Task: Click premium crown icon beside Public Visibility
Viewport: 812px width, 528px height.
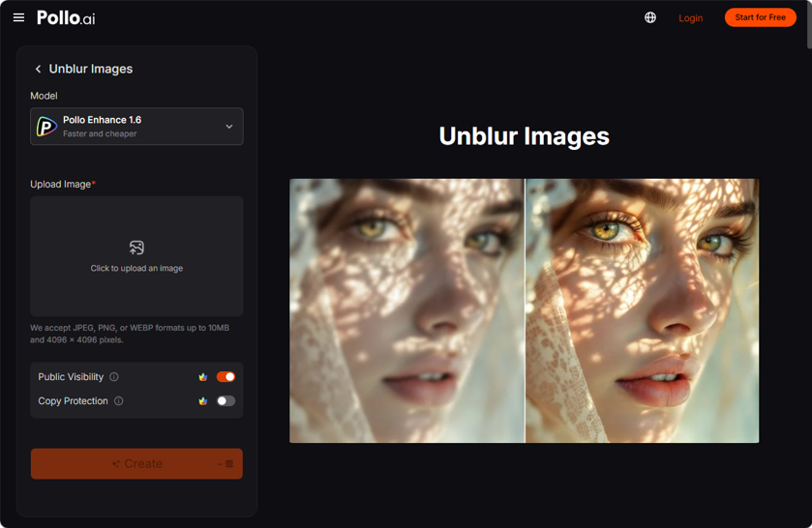Action: [x=203, y=377]
